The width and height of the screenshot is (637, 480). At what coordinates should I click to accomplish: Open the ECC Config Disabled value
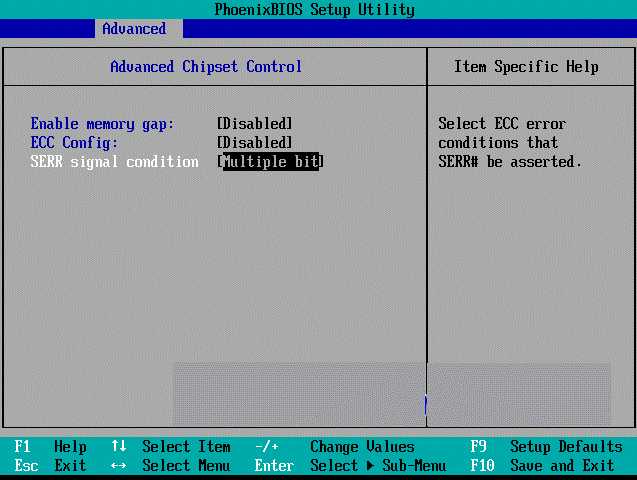(x=255, y=143)
